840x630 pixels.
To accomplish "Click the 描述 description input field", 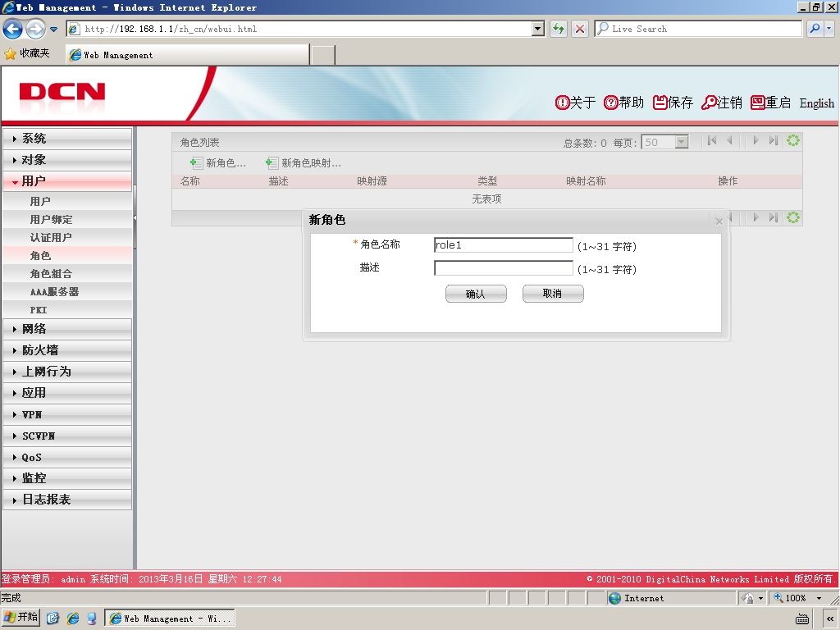I will tap(504, 268).
